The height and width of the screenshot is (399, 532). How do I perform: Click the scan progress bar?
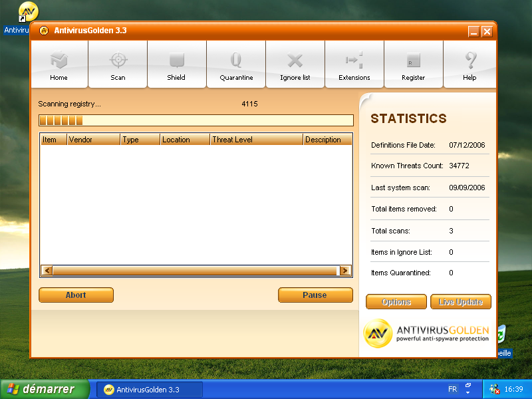pos(196,120)
